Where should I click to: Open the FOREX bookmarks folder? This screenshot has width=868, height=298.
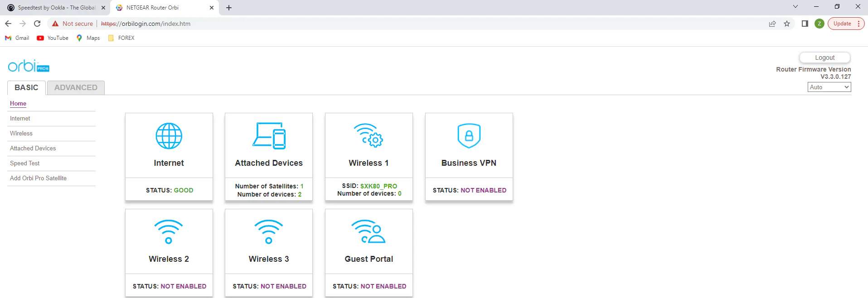(x=121, y=38)
